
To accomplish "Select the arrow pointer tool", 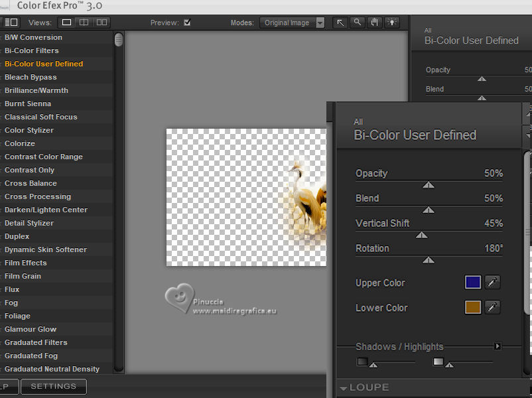I will [340, 23].
